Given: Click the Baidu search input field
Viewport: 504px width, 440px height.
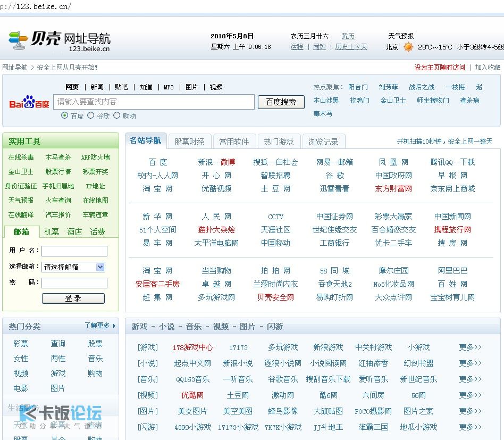Looking at the screenshot, I should 154,102.
